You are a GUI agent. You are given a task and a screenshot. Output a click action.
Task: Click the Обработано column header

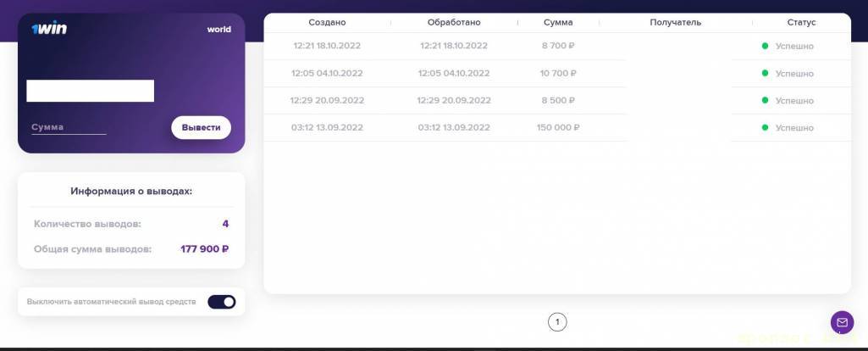[454, 22]
